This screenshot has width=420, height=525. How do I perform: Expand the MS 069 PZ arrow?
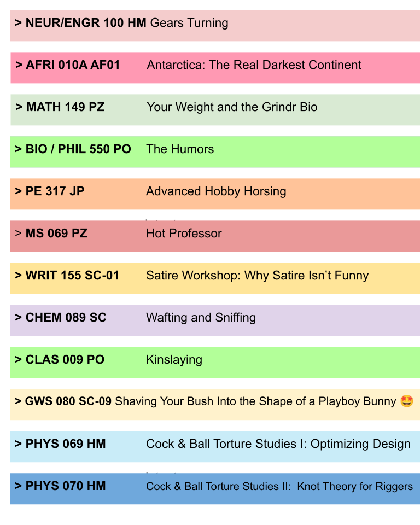point(19,234)
